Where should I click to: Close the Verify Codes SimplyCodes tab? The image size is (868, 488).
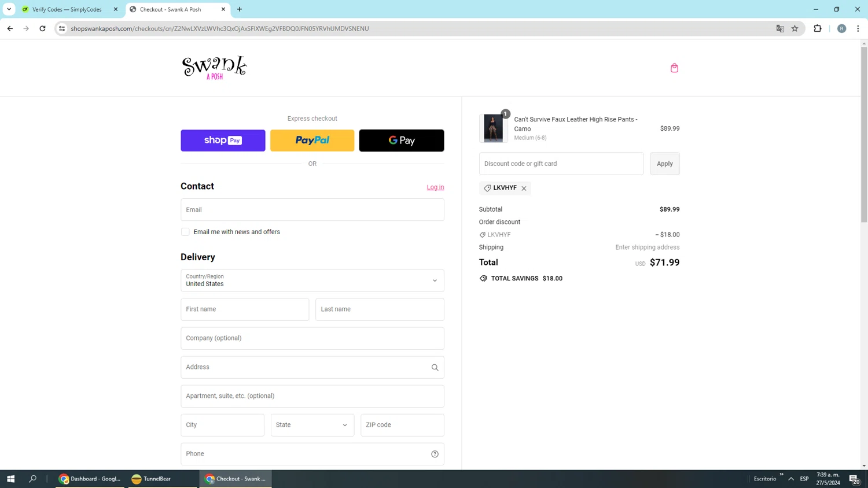[116, 9]
